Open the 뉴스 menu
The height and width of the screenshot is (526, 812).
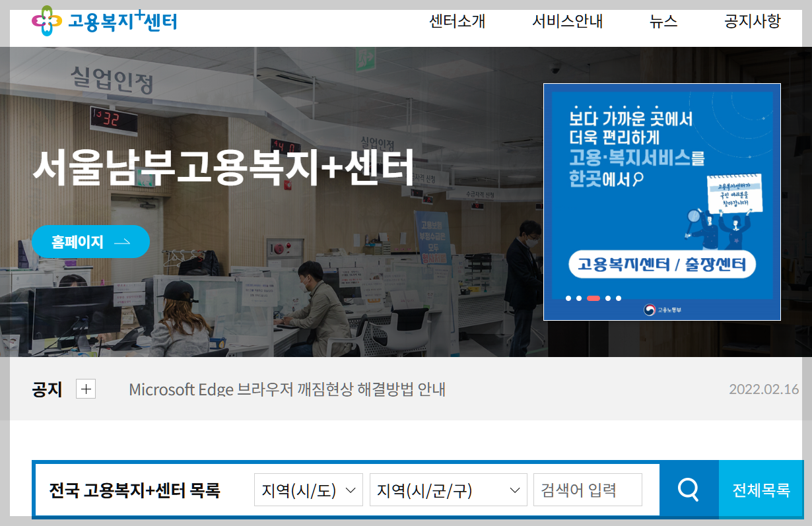click(x=663, y=21)
